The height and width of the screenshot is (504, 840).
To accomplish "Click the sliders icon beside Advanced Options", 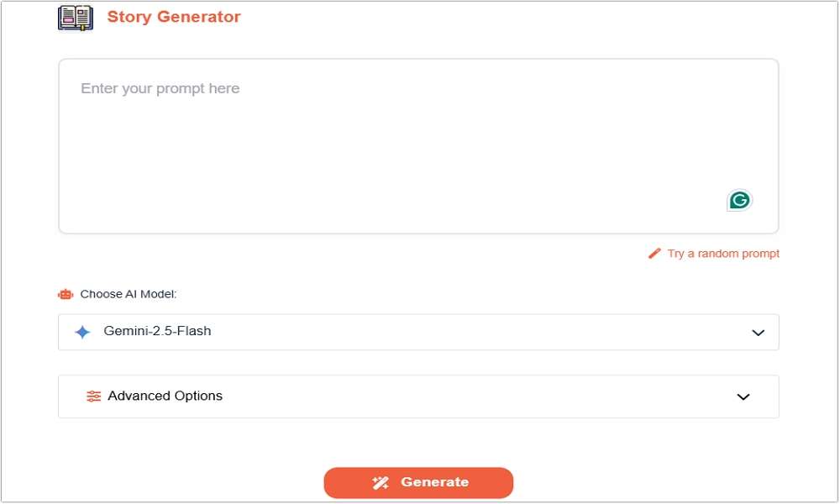I will point(93,396).
